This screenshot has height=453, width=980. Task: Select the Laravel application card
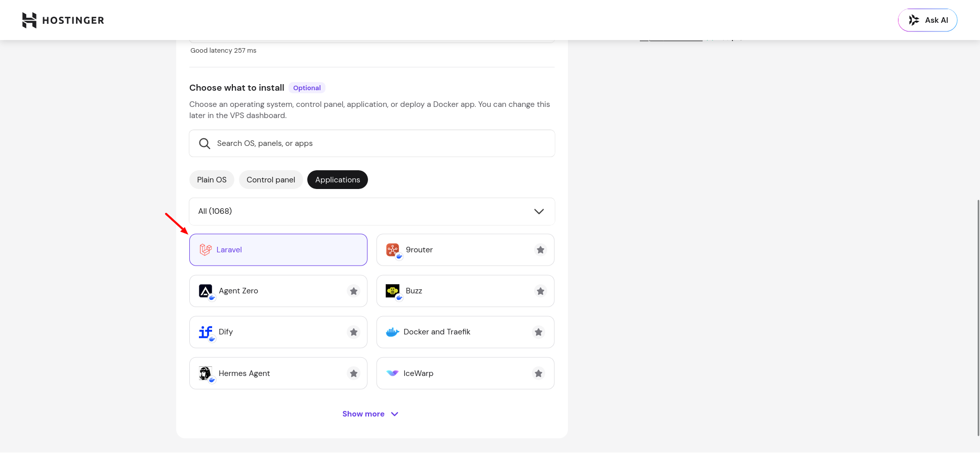[278, 250]
